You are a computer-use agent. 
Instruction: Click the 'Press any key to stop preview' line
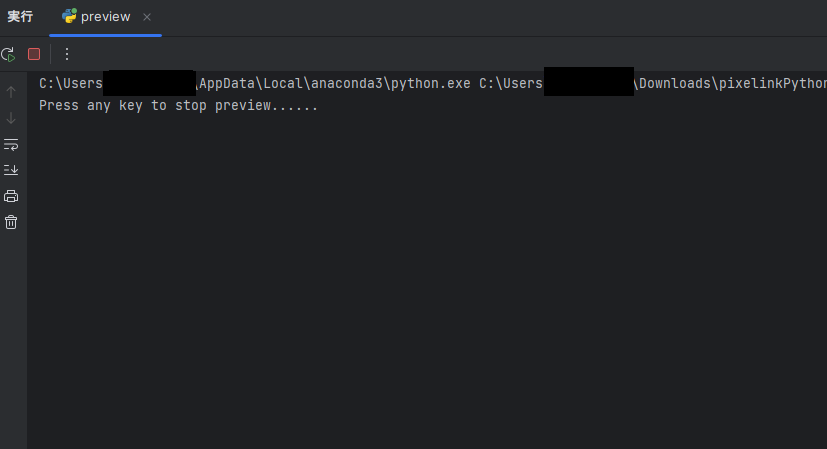[x=178, y=106]
